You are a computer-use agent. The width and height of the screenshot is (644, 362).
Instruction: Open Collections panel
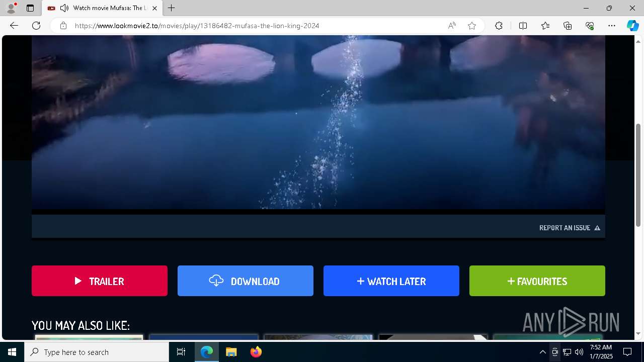[568, 26]
